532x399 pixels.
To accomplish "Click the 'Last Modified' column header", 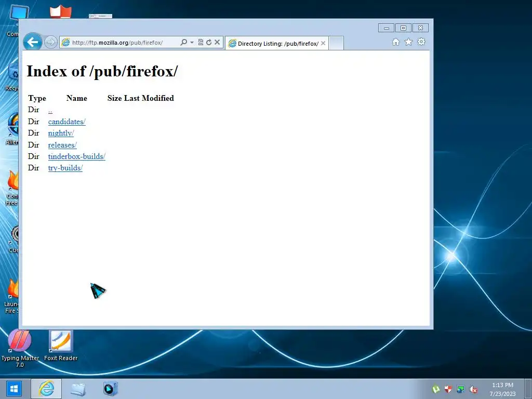I will (149, 98).
